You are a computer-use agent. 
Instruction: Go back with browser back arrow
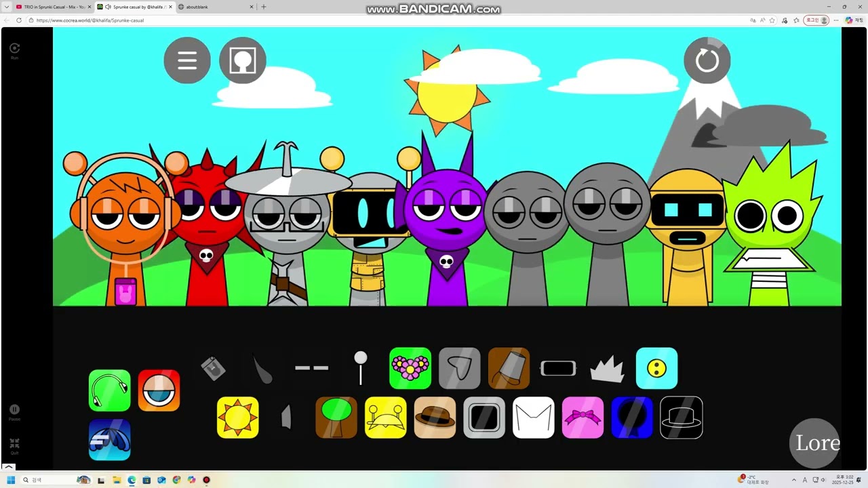7,20
